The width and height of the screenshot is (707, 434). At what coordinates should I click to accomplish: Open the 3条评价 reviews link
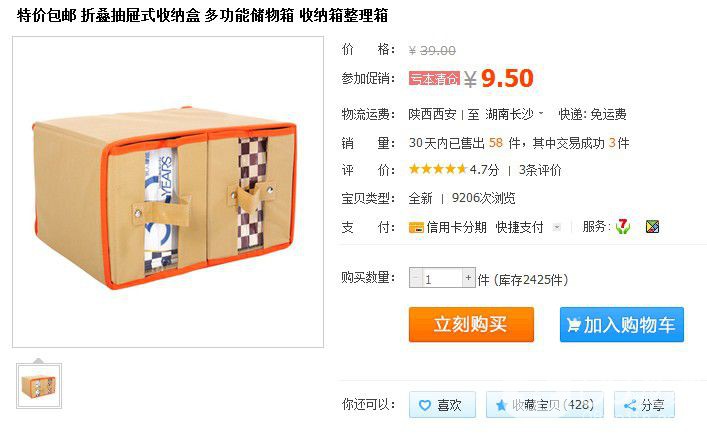point(540,170)
